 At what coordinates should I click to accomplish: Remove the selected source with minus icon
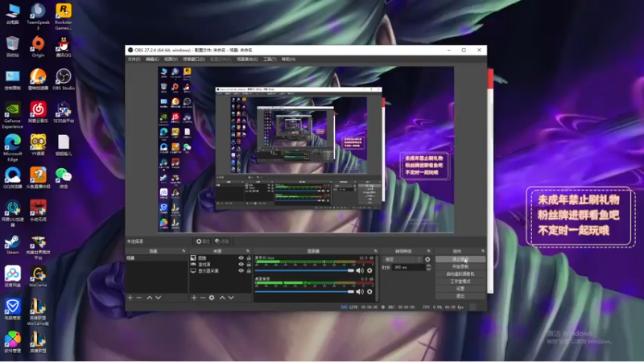pyautogui.click(x=203, y=298)
